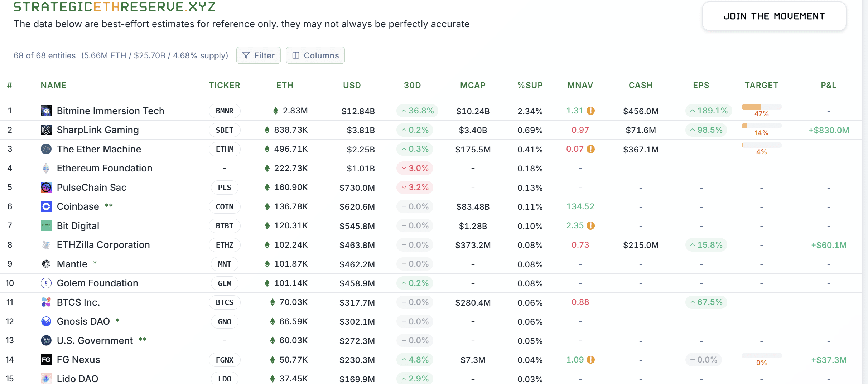868x384 pixels.
Task: Click the BTCS Inc. logo icon
Action: coord(46,302)
